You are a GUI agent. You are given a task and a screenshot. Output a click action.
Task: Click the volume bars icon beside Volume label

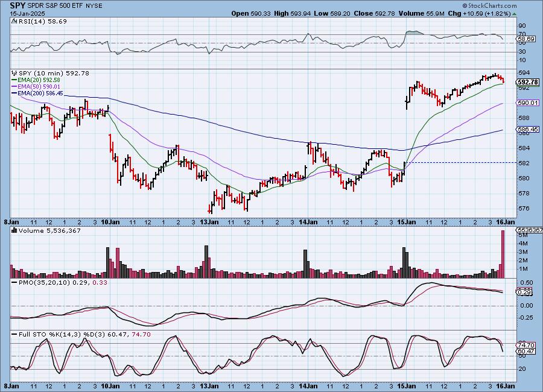click(x=14, y=230)
